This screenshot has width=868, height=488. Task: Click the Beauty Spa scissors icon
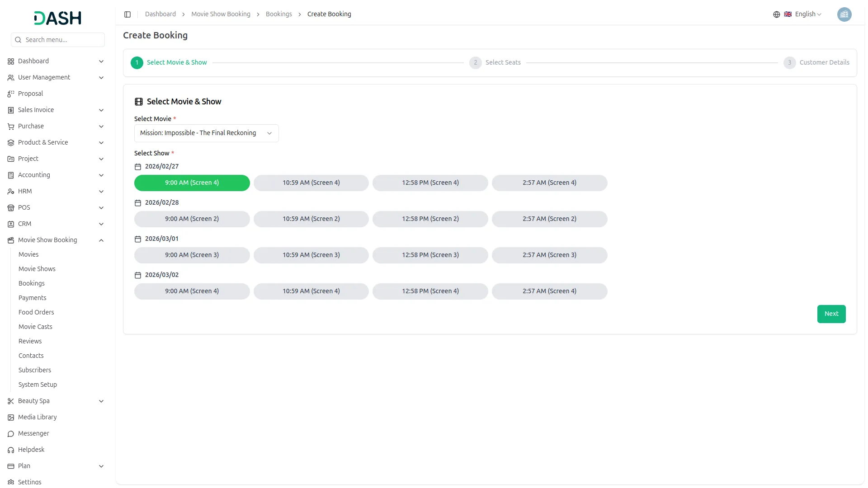click(11, 401)
